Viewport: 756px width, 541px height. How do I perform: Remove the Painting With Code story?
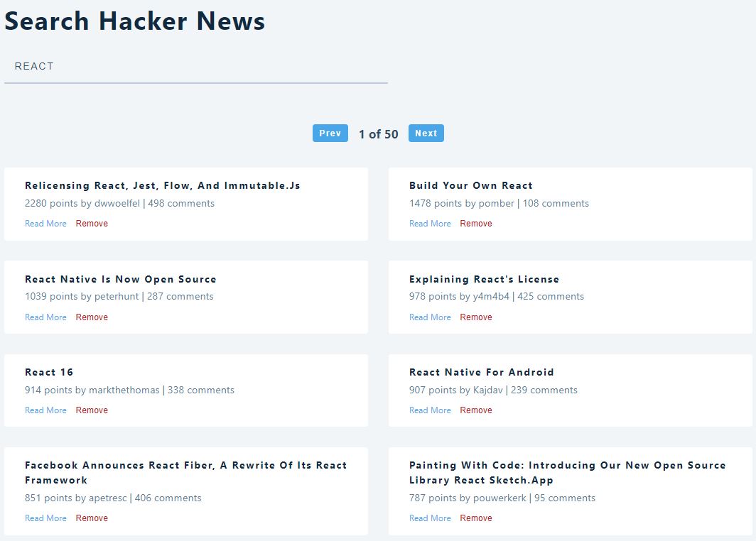[476, 518]
